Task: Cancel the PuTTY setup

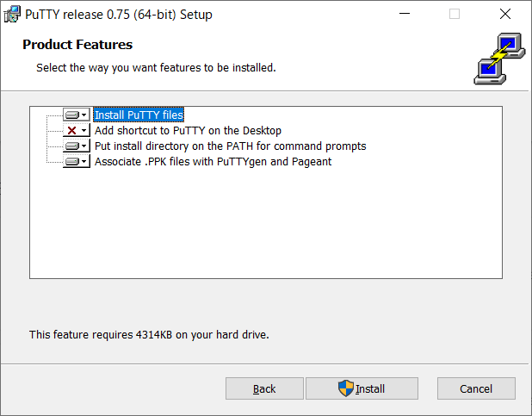Action: 476,388
